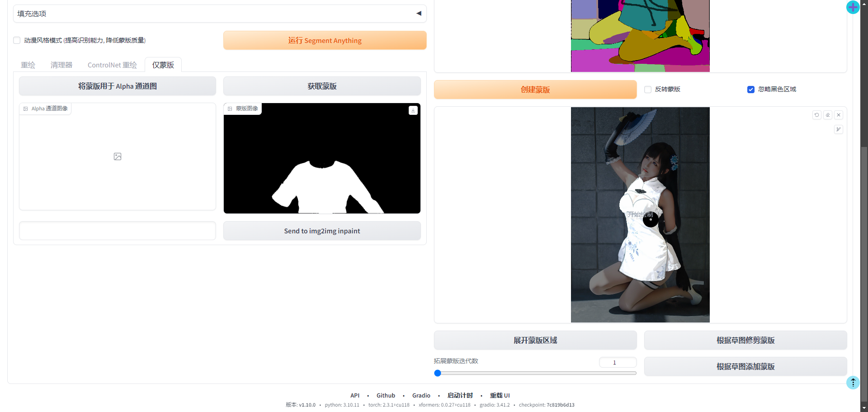Download the mask image (蒙版图像)
The image size is (868, 412).
[413, 110]
